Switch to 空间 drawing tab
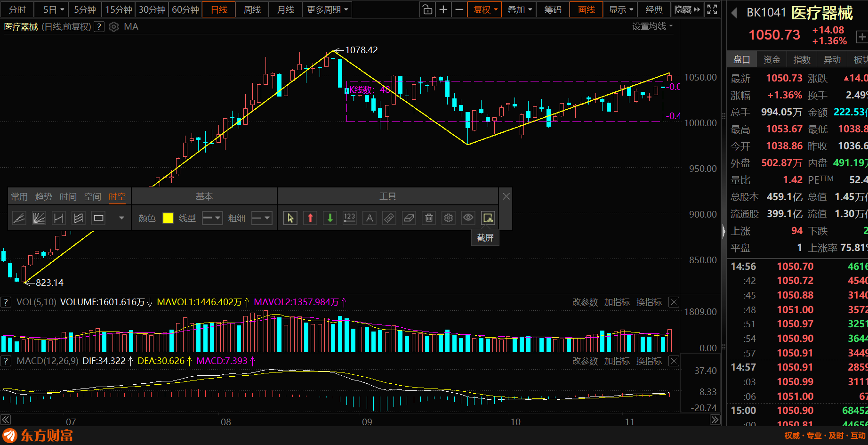 [93, 196]
